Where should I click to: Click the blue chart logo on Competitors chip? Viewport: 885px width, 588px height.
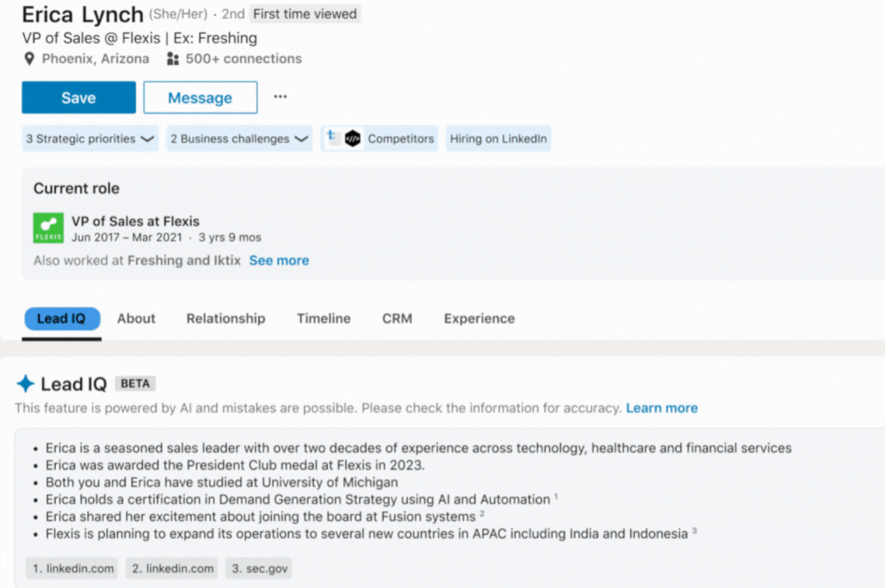332,138
